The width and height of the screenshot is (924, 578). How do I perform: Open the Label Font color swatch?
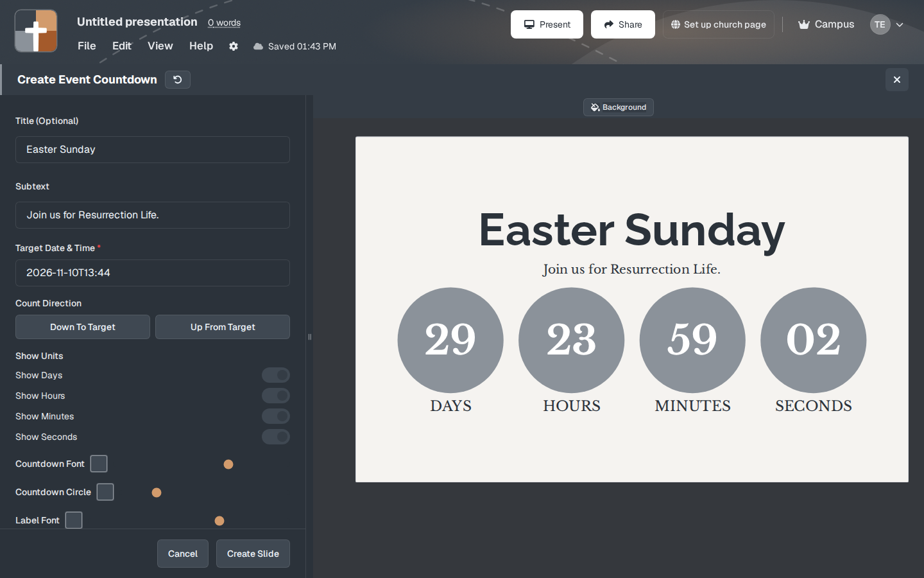[74, 520]
